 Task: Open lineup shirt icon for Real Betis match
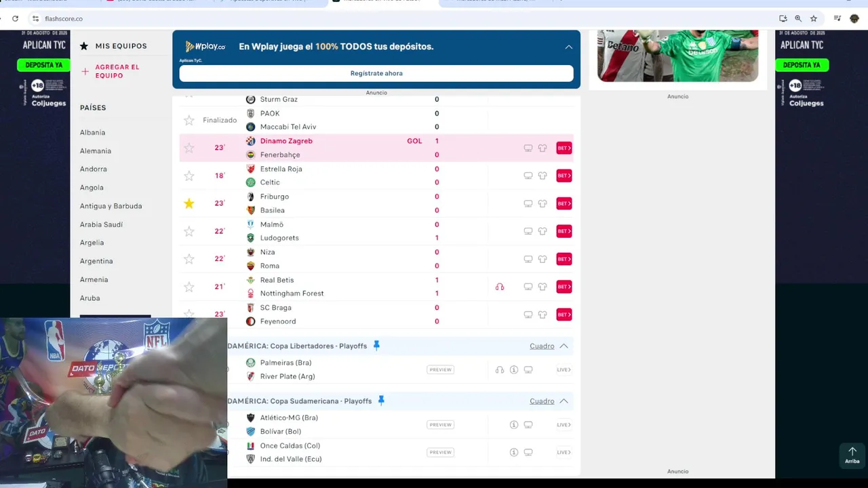tap(542, 287)
